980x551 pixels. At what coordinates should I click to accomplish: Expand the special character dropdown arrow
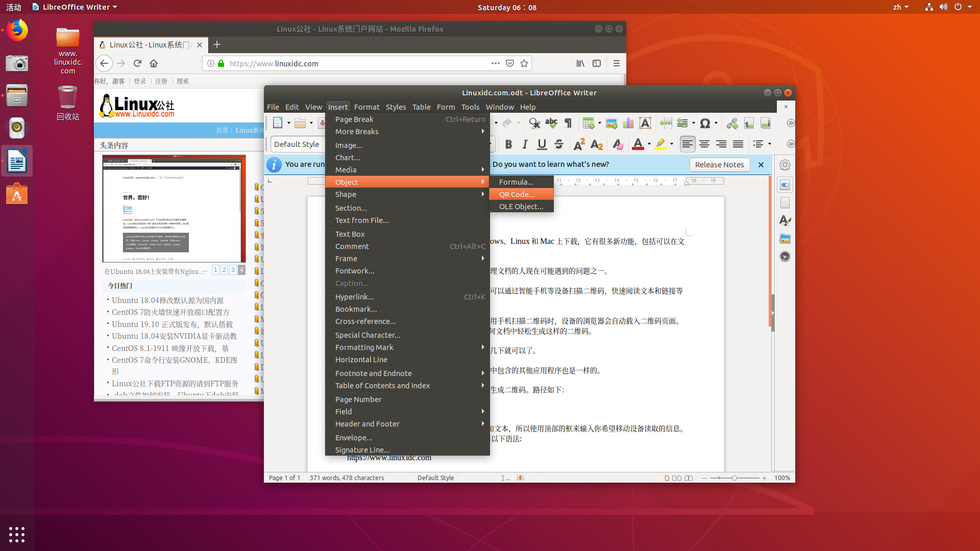(716, 123)
